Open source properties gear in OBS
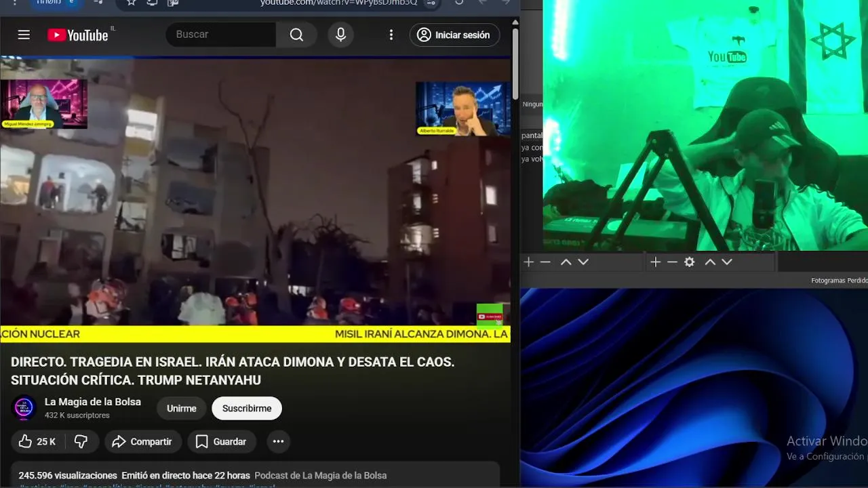868x488 pixels. pyautogui.click(x=690, y=262)
